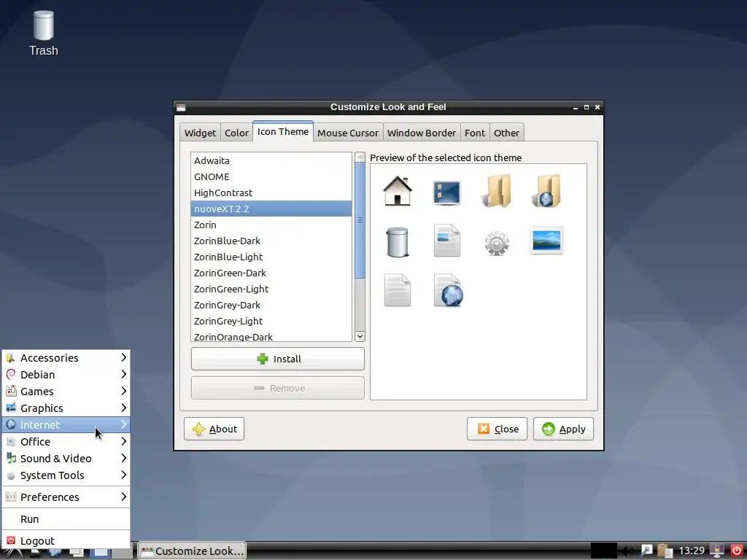The image size is (747, 560).
Task: Switch to the Window Border tab
Action: (x=421, y=133)
